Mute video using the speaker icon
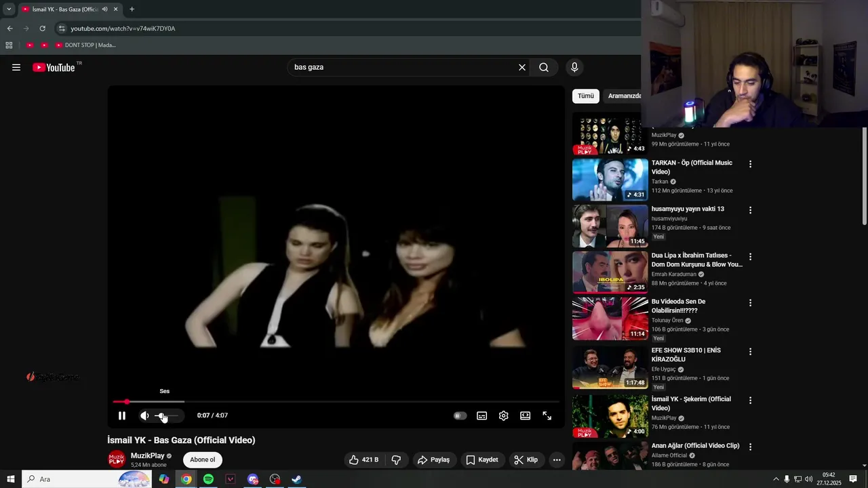The image size is (868, 488). [x=144, y=415]
